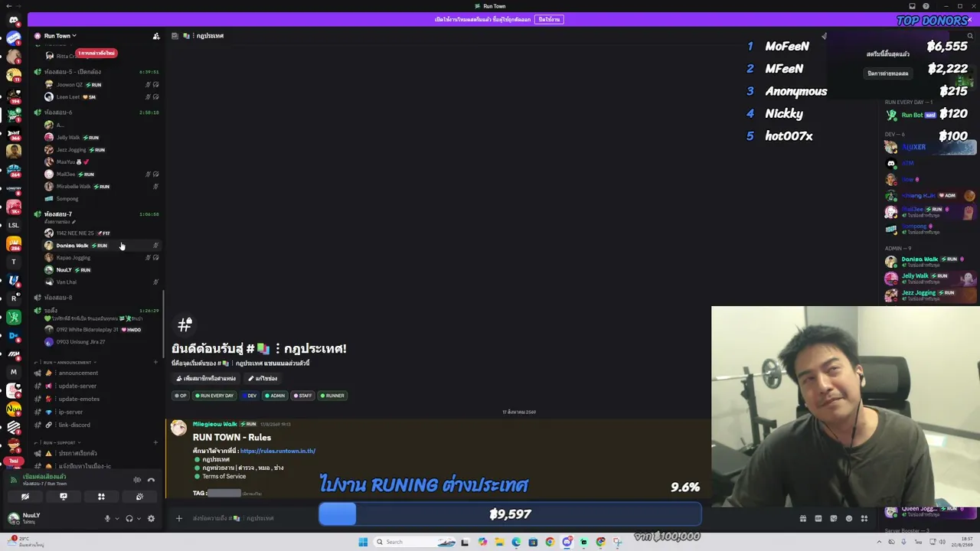Toggle headphone deafen in user panel
Image resolution: width=980 pixels, height=551 pixels.
pyautogui.click(x=129, y=518)
